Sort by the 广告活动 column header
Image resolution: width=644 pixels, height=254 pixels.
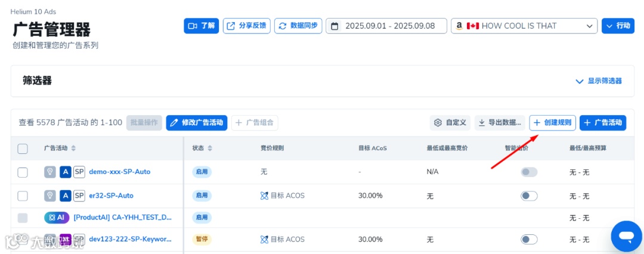coord(60,148)
